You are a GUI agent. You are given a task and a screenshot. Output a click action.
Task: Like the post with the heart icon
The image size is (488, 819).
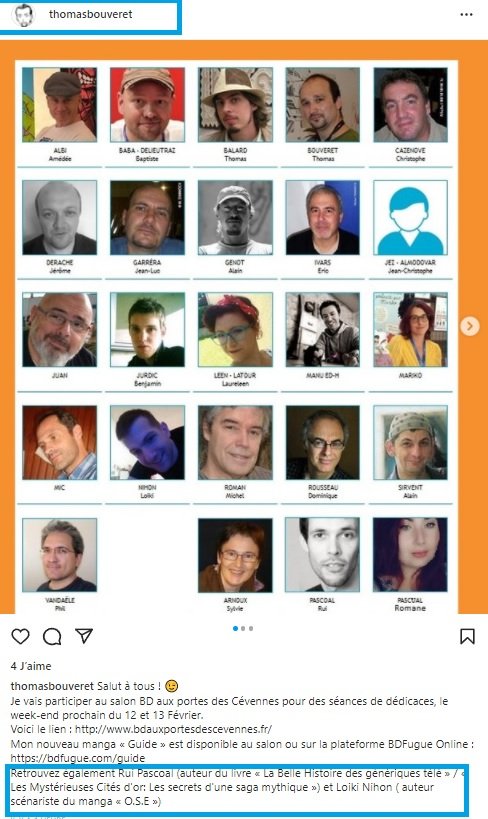point(20,636)
